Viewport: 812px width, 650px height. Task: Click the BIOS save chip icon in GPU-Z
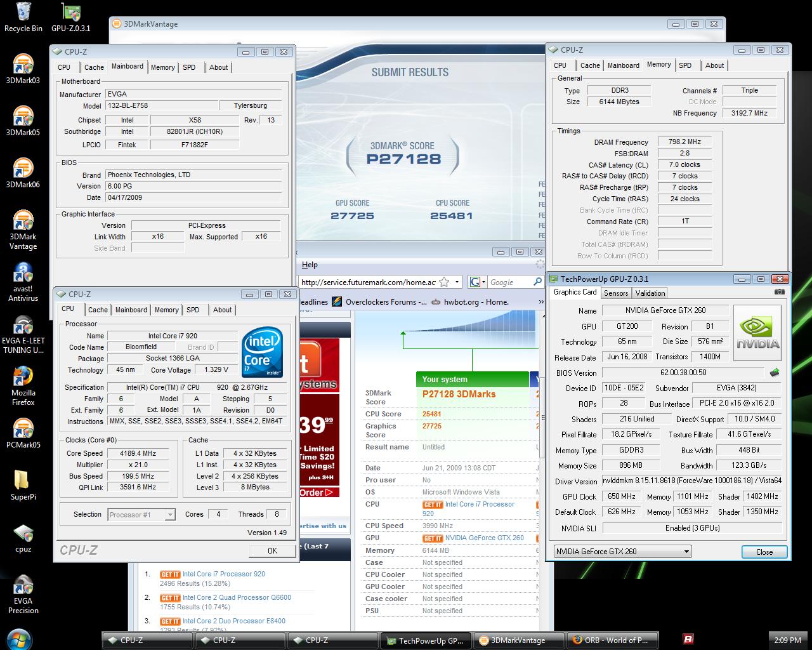pos(774,373)
